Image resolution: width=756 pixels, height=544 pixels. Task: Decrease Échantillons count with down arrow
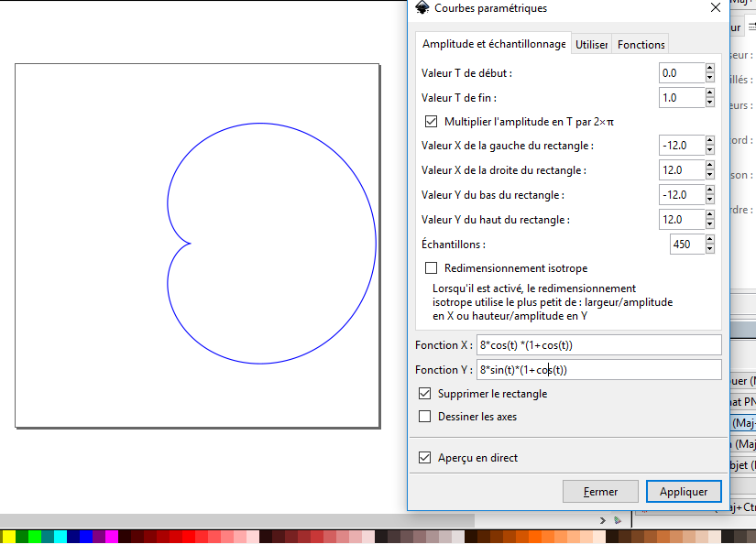pyautogui.click(x=709, y=248)
